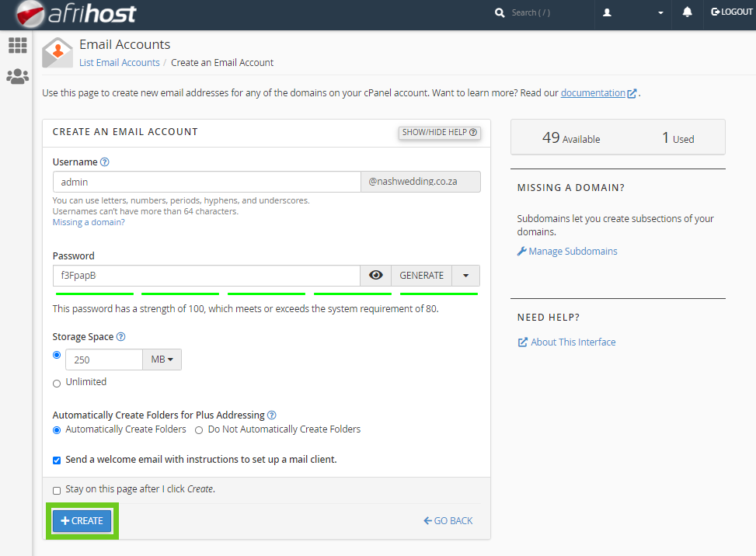Click the Username help question mark icon
This screenshot has width=756, height=556.
click(x=105, y=162)
